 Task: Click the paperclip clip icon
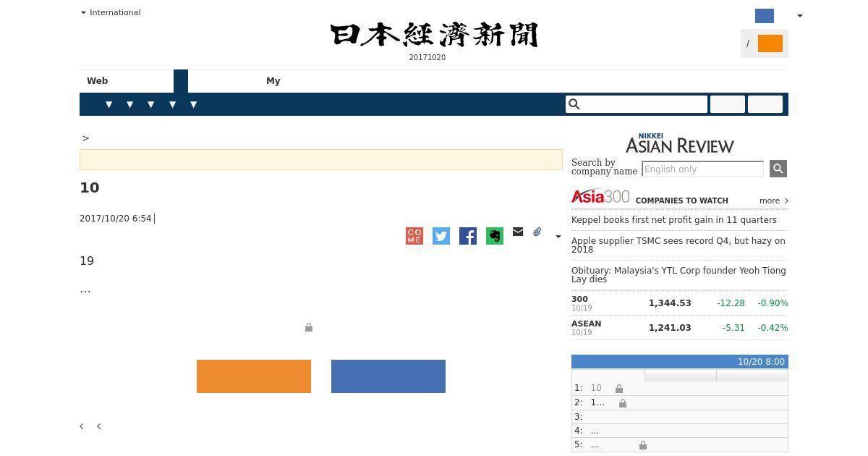[537, 232]
